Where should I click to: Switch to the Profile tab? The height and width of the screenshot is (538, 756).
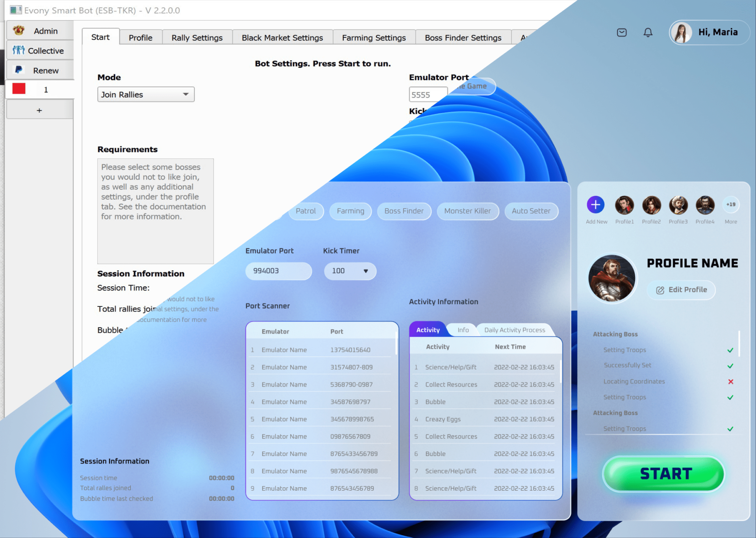(141, 38)
